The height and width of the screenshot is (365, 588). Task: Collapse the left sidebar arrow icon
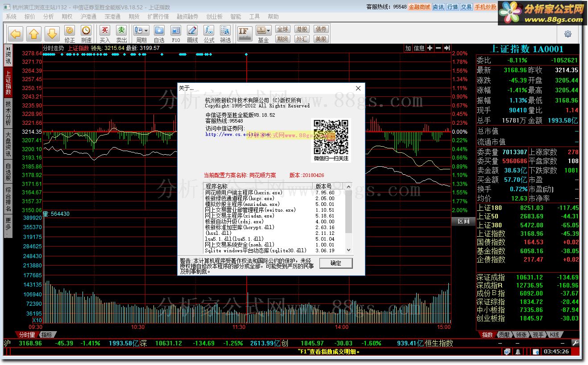tap(8, 48)
